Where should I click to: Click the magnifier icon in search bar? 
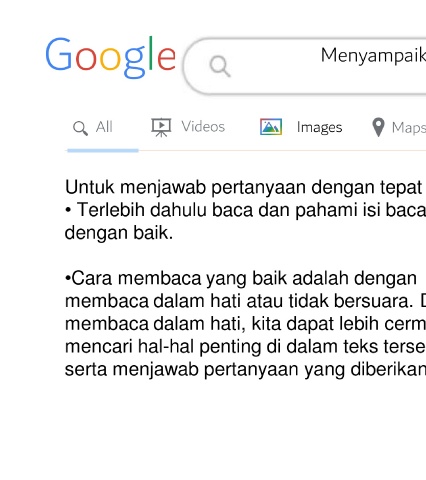(220, 66)
